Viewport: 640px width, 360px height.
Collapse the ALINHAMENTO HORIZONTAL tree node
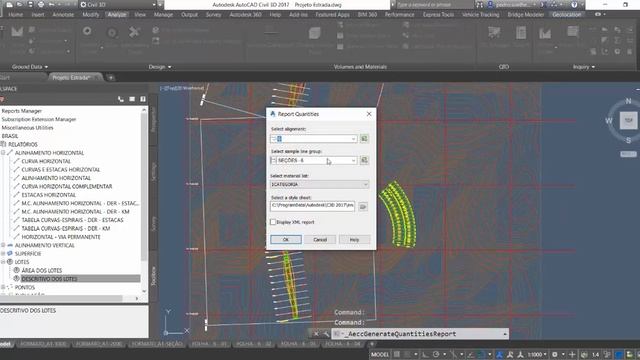point(3,153)
